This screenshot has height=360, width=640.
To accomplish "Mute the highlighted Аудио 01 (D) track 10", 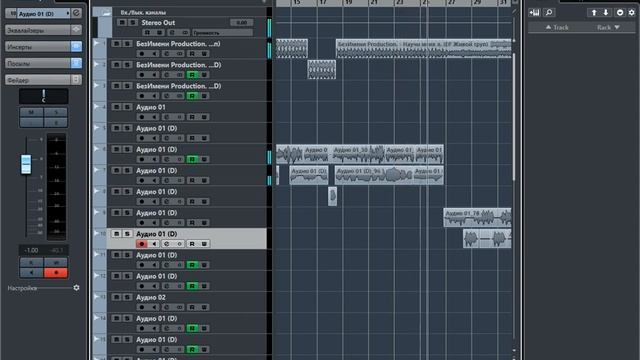I will coord(116,234).
